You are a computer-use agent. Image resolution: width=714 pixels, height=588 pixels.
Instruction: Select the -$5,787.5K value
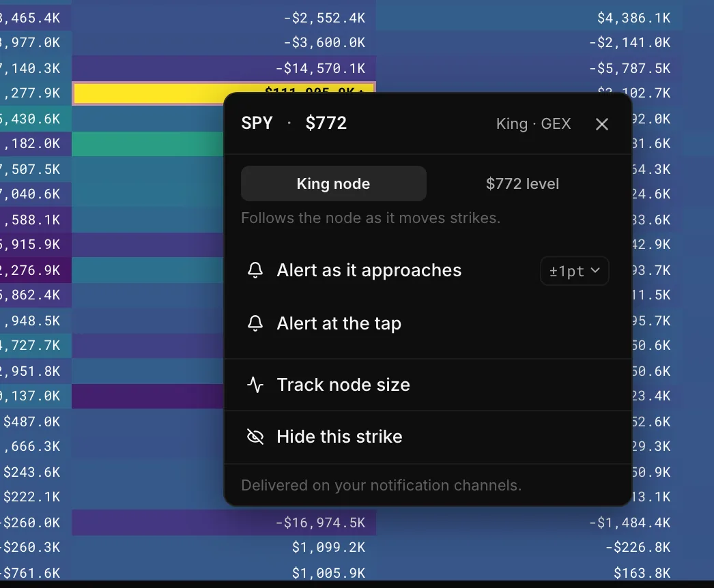click(x=629, y=68)
